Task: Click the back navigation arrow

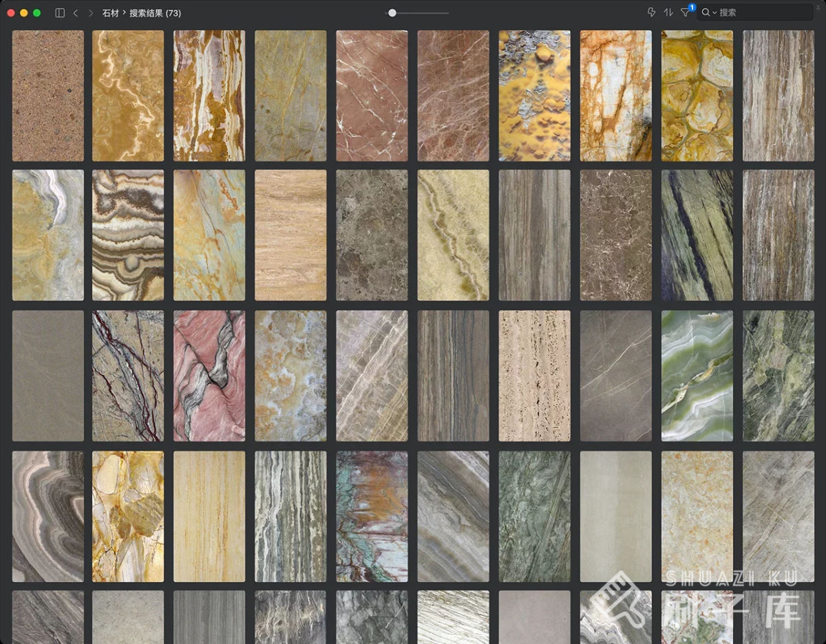Action: (76, 13)
